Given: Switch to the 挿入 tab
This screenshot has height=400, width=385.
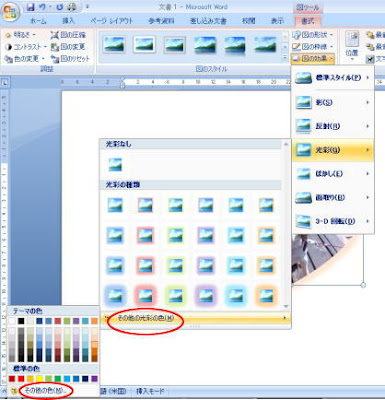Looking at the screenshot, I should click(68, 21).
